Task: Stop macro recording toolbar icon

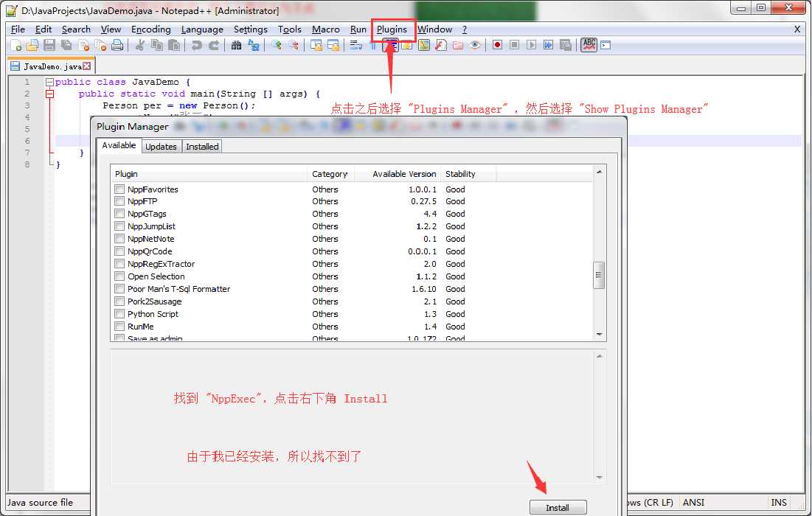Action: click(514, 45)
